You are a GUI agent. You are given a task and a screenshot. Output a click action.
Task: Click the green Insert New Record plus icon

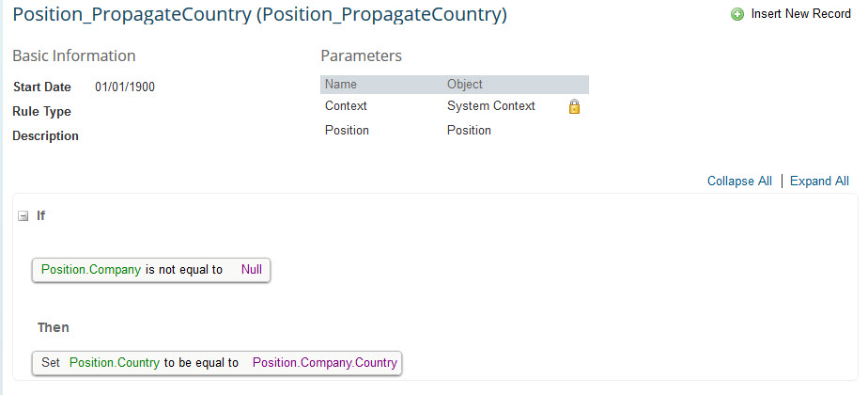point(737,14)
